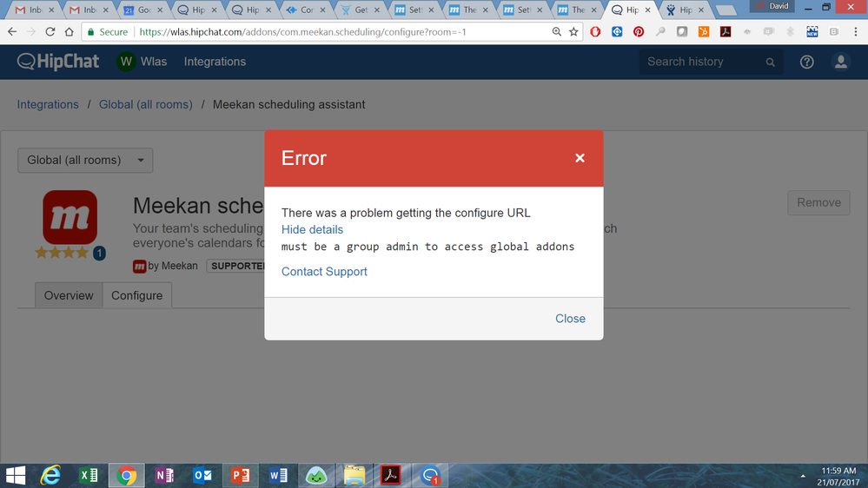Switch to the last Hip browser tab
Image resolution: width=868 pixels, height=488 pixels.
684,10
